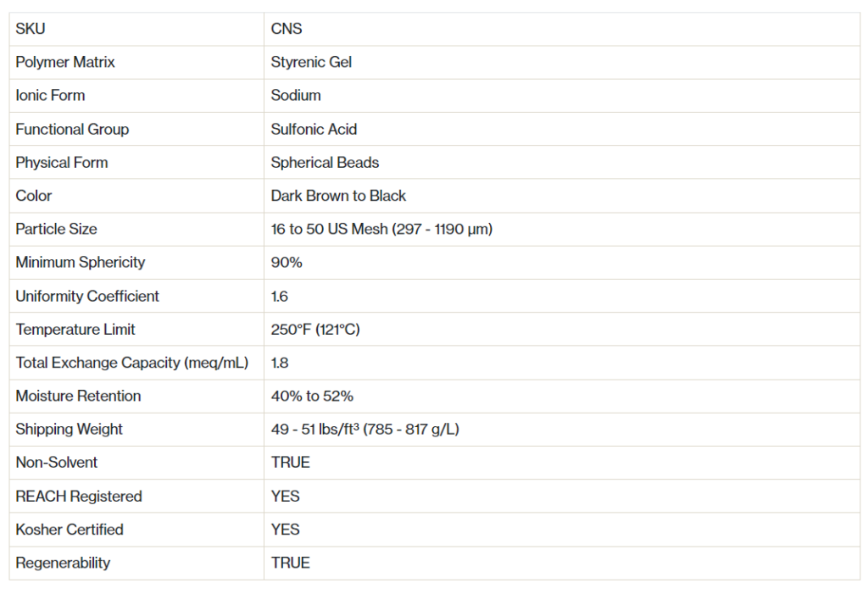Click the Dark Brown to Black value
Image resolution: width=868 pixels, height=594 pixels.
338,196
